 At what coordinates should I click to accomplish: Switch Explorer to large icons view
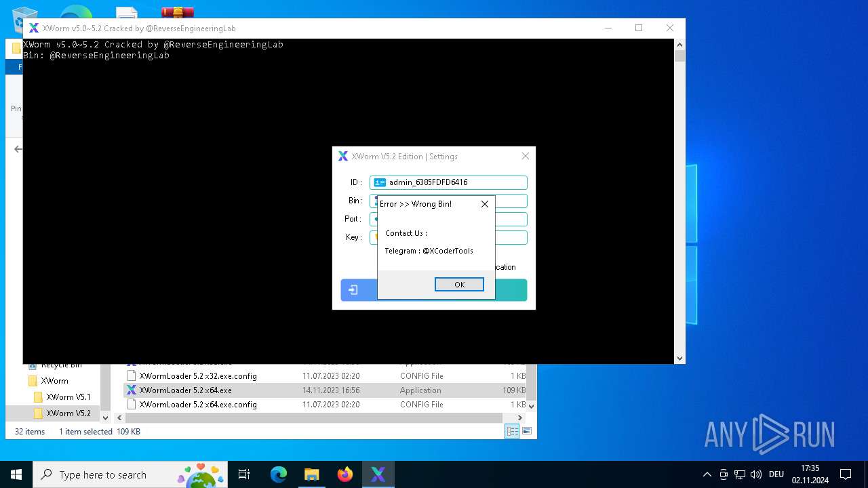526,432
